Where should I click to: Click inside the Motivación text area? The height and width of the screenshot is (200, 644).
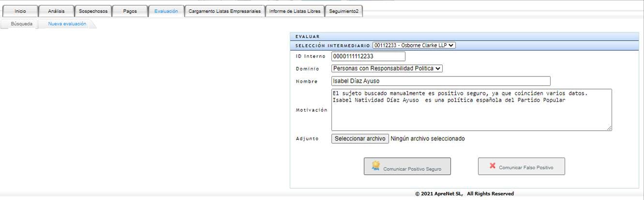coord(471,109)
